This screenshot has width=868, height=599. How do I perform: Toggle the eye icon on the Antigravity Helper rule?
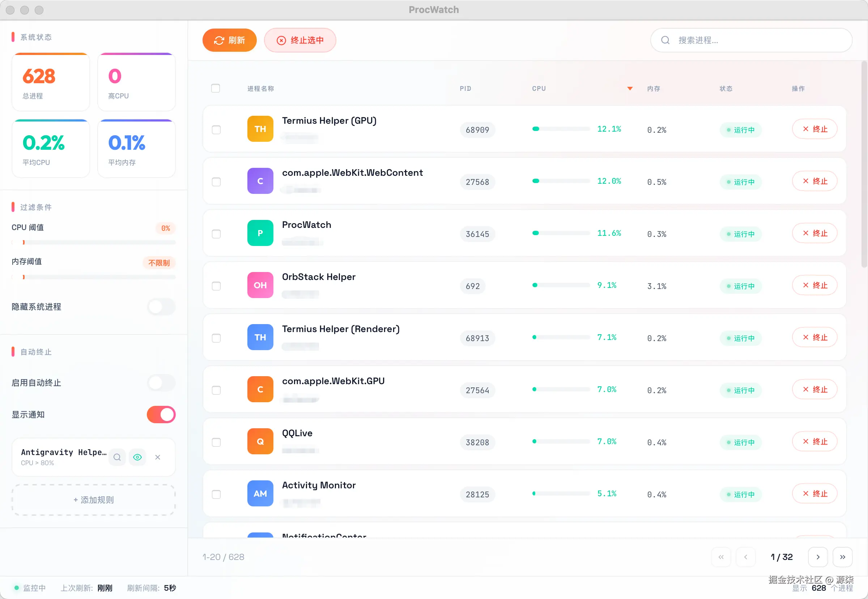click(137, 457)
